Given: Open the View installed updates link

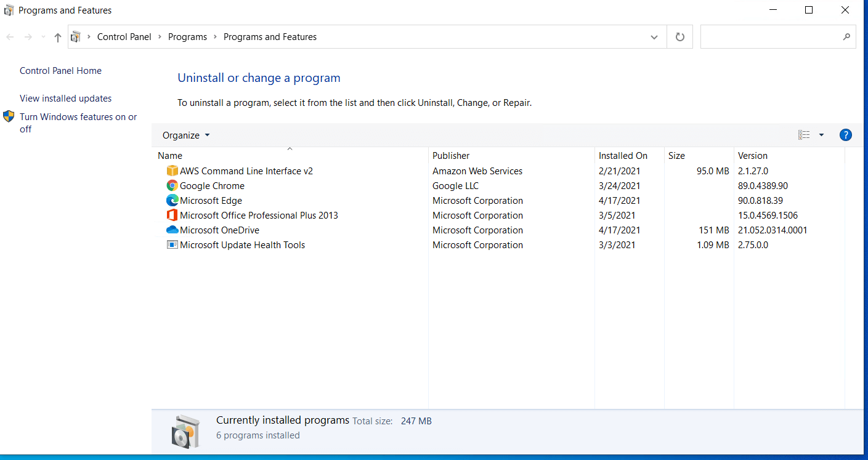Looking at the screenshot, I should click(x=65, y=98).
